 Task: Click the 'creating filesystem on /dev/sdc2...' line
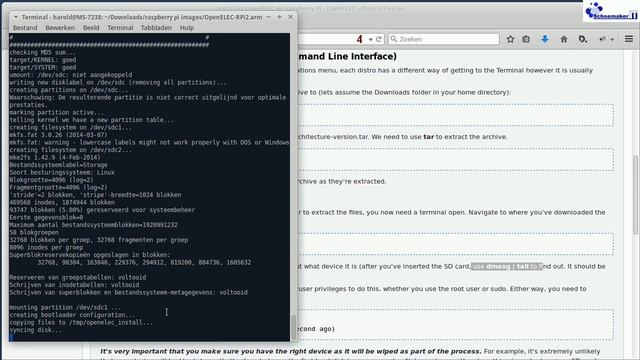70,150
